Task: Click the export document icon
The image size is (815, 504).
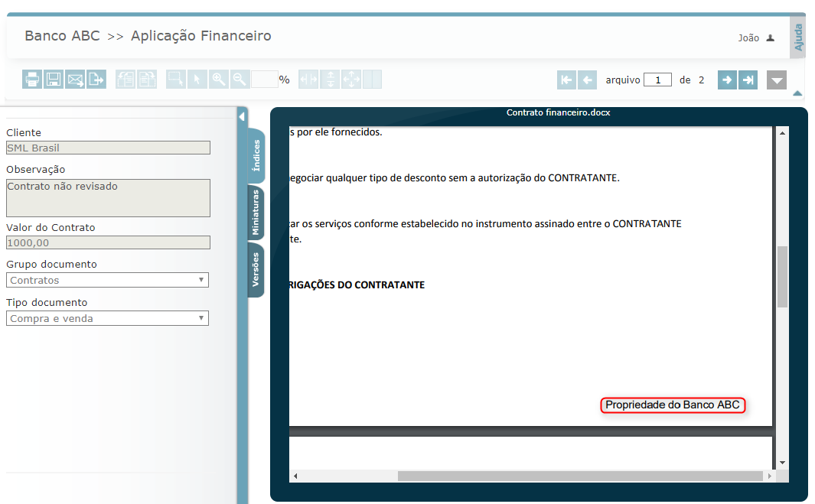Action: click(96, 79)
